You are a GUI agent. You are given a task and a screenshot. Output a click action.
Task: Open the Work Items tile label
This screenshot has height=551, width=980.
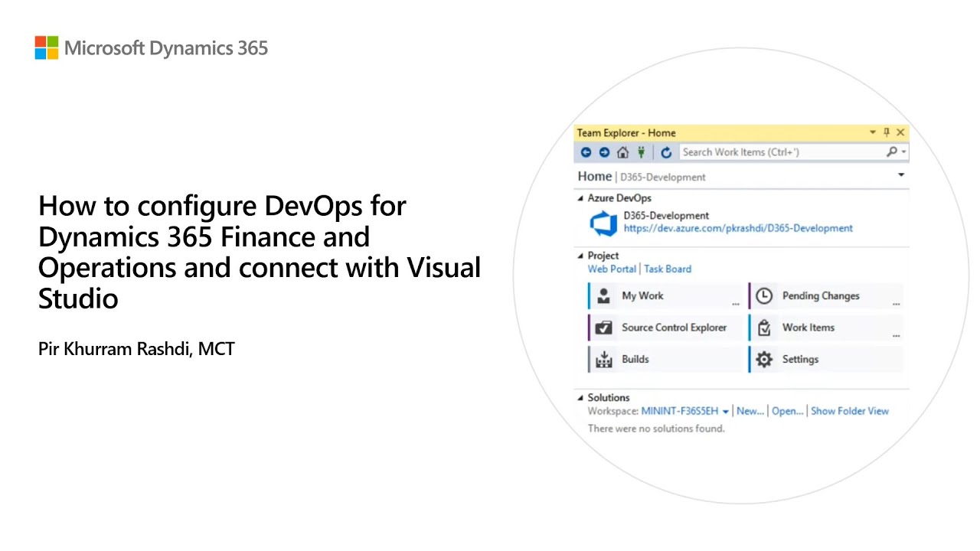pyautogui.click(x=808, y=328)
